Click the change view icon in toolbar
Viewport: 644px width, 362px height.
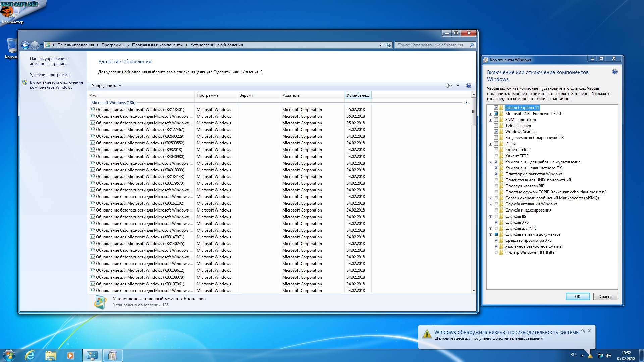[x=450, y=86]
